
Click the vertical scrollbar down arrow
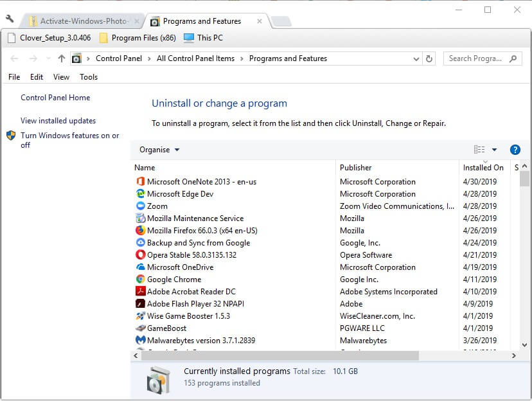[x=524, y=345]
